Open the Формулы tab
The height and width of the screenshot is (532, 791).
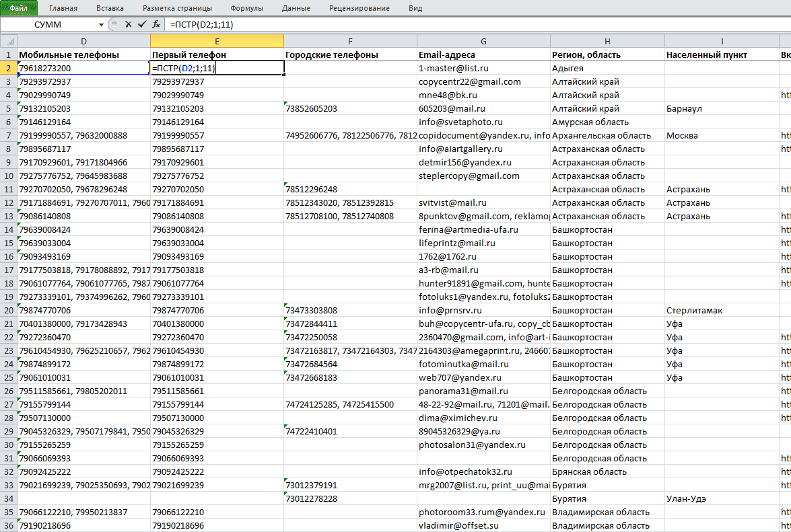[x=246, y=8]
